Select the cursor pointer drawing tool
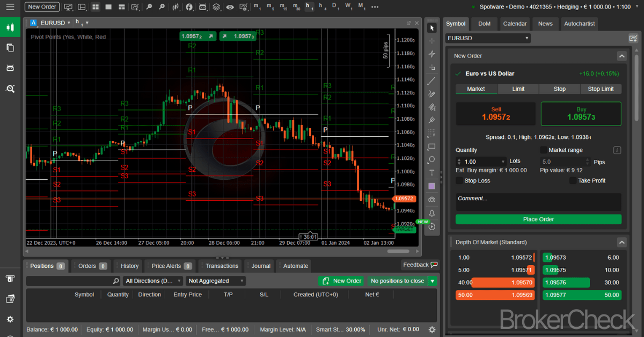The width and height of the screenshot is (644, 337). 432,28
